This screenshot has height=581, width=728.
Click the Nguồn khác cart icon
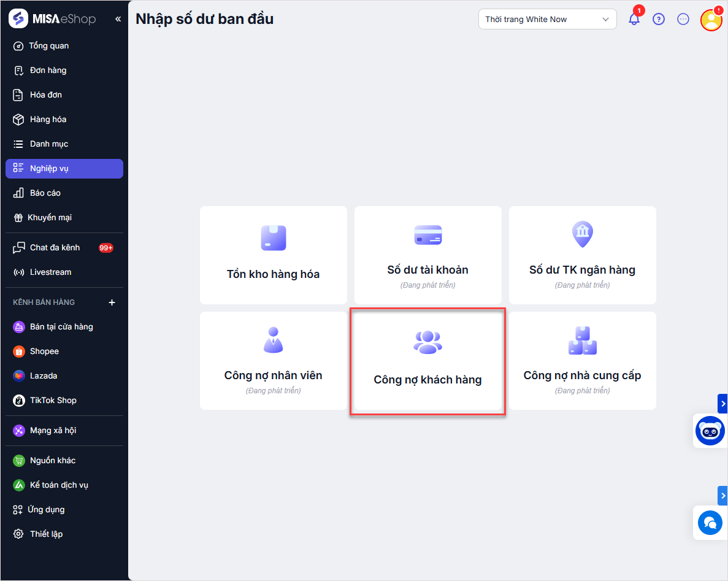point(18,461)
